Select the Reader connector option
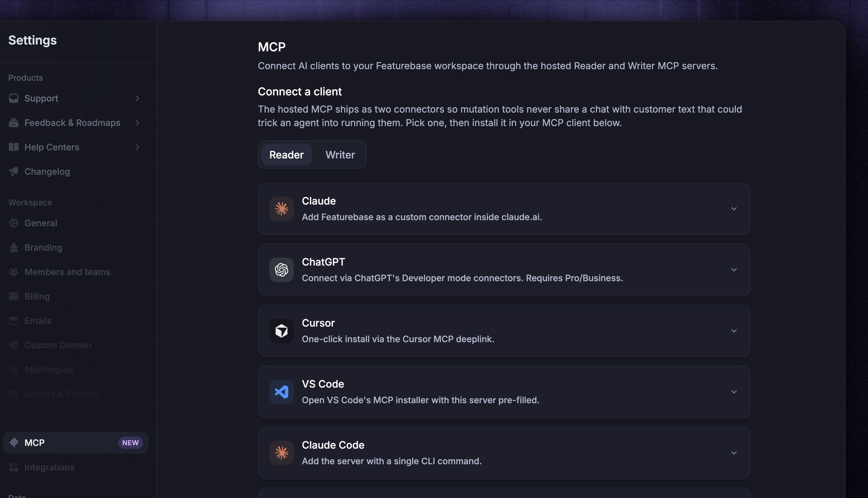The width and height of the screenshot is (868, 498). tap(286, 155)
